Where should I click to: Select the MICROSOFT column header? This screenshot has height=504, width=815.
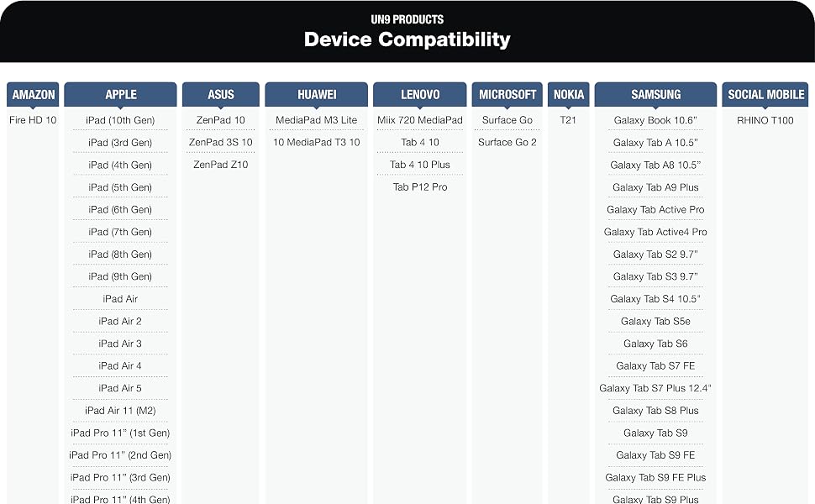click(x=507, y=95)
